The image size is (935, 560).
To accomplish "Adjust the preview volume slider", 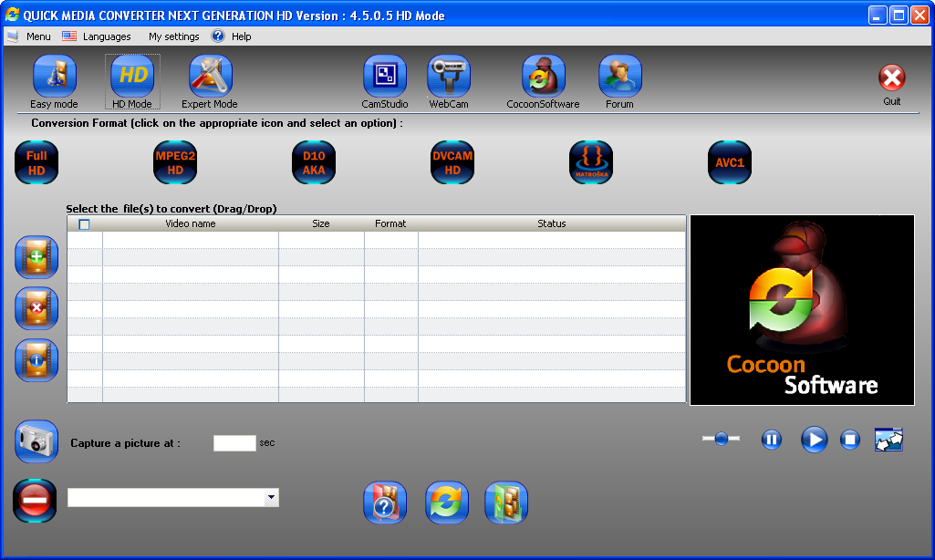I will tap(721, 439).
